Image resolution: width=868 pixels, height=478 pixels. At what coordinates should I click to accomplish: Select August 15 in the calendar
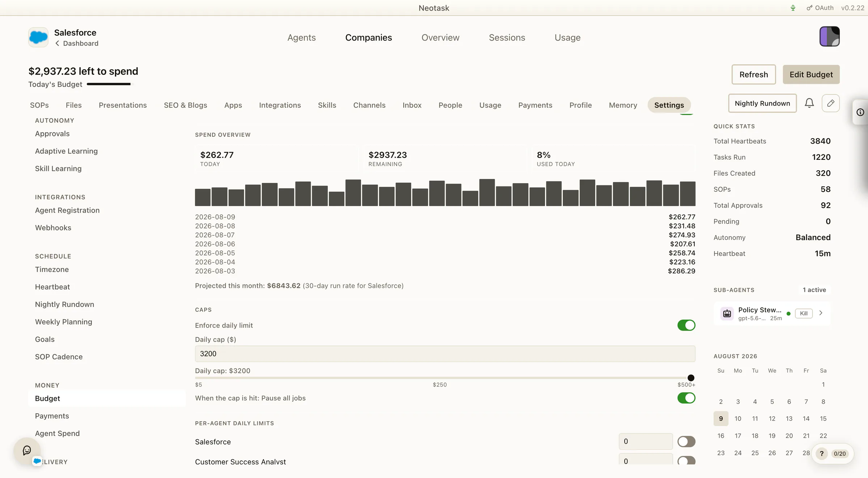(823, 419)
